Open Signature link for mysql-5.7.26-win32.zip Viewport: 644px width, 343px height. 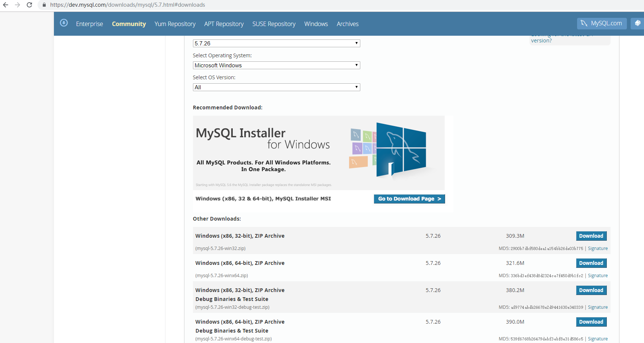coord(598,249)
